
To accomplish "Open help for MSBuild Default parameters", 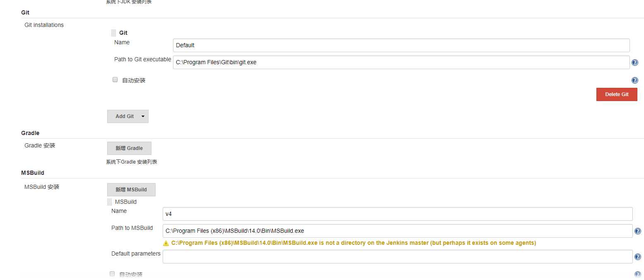I will coord(638,257).
